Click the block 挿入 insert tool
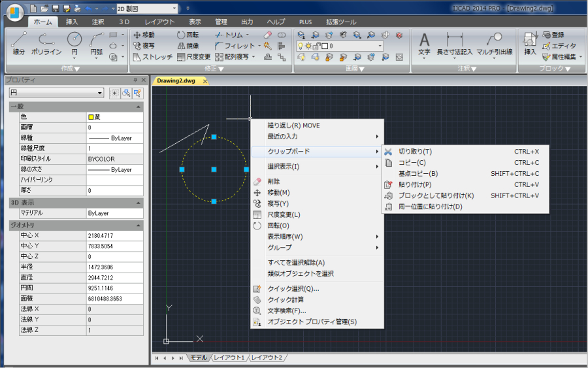Screen dimensions: 588x368 (x=530, y=44)
